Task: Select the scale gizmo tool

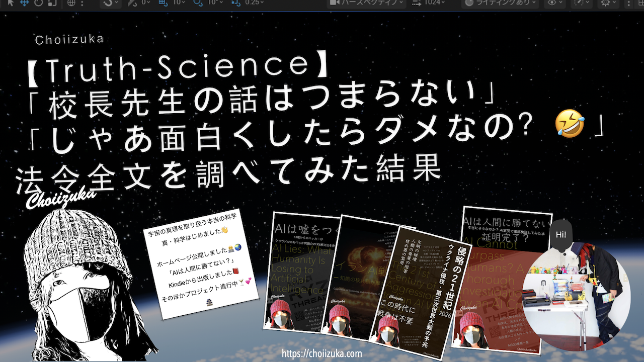Action: tap(52, 3)
